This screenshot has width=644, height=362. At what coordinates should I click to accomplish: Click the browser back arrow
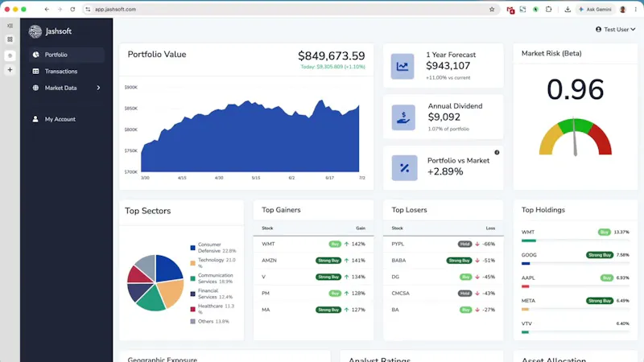click(x=47, y=9)
